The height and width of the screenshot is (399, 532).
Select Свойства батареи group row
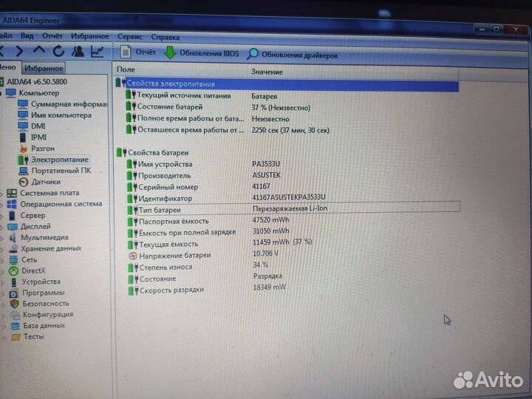287,153
